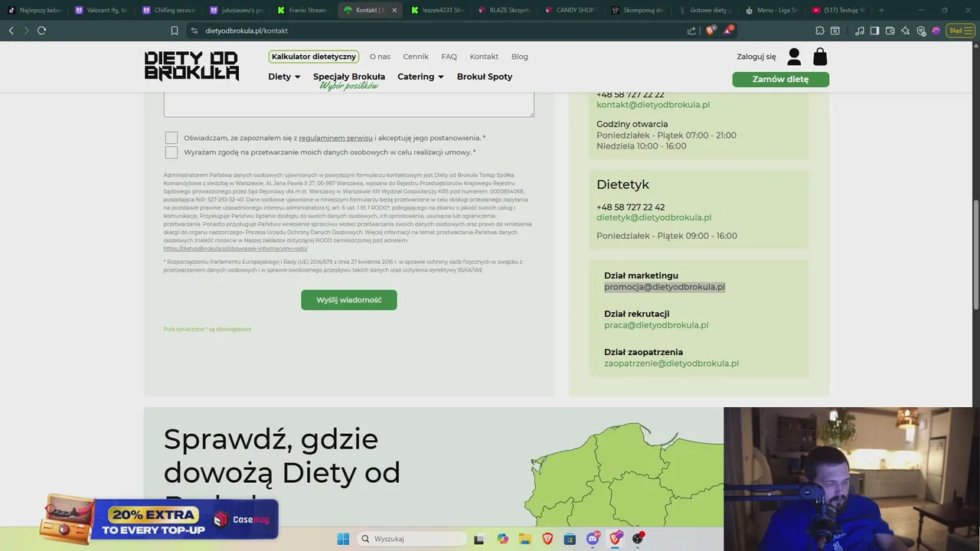Open Microsoft Store from the taskbar
Viewport: 980px width, 551px height.
point(570,539)
